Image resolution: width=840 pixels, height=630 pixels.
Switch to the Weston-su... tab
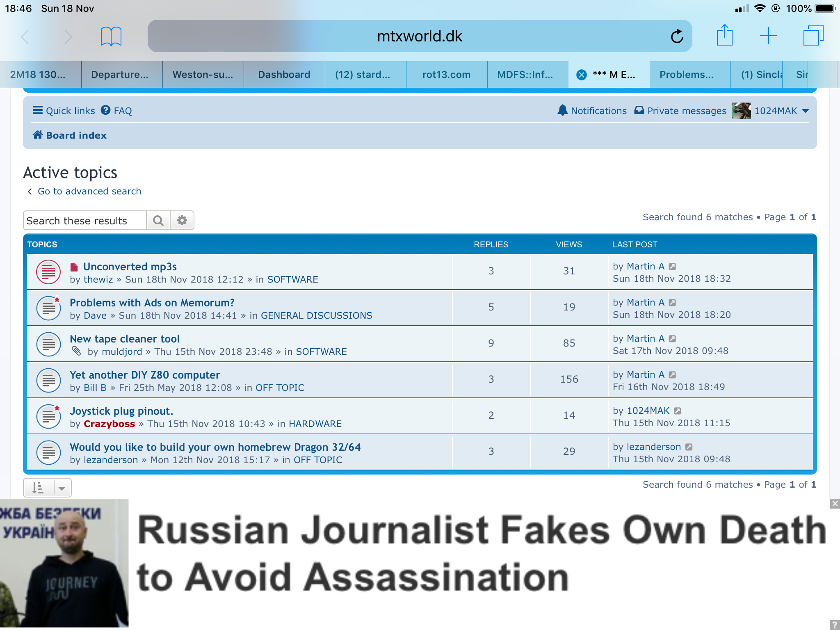(203, 75)
